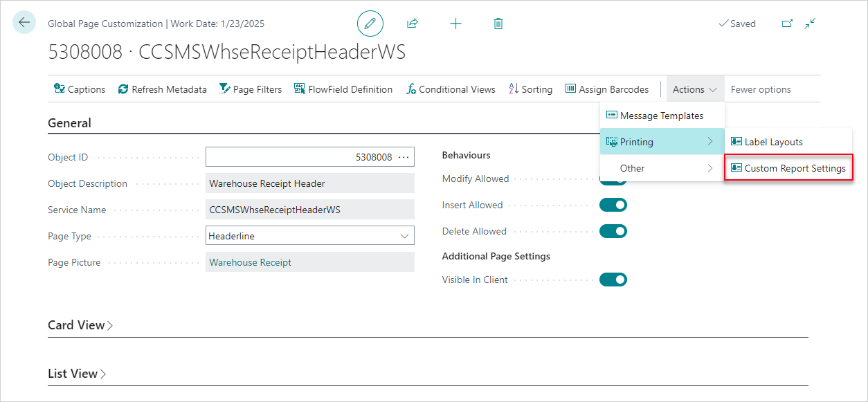Click Refresh Metadata icon
868x402 pixels.
162,89
